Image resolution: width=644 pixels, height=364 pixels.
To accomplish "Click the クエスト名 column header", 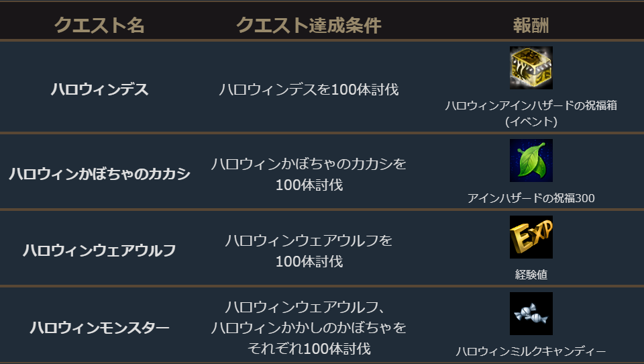I will pos(99,26).
